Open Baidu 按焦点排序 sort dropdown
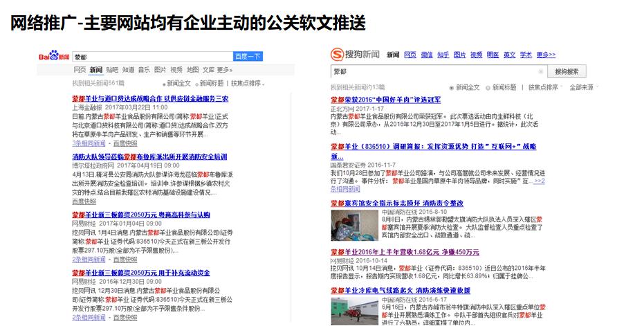 [x=248, y=84]
